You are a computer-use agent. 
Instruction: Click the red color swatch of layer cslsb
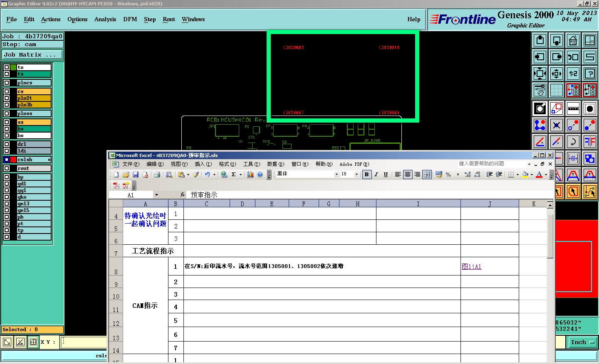13,160
